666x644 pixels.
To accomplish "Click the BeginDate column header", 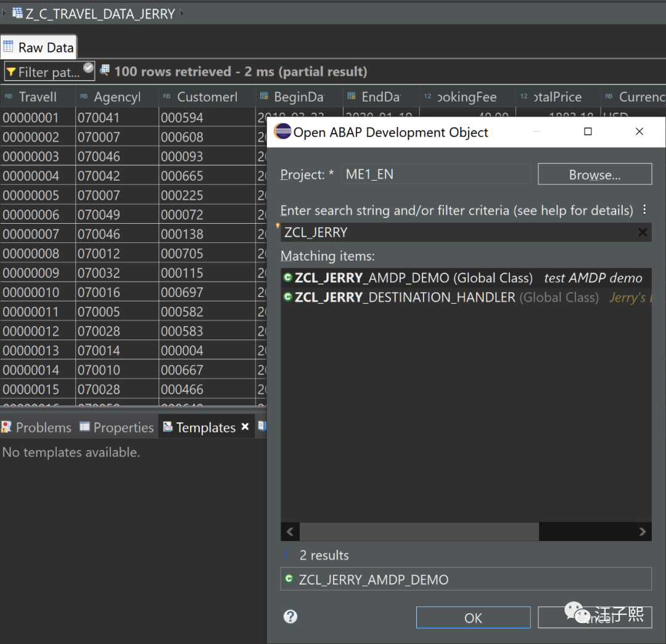I will click(x=299, y=96).
